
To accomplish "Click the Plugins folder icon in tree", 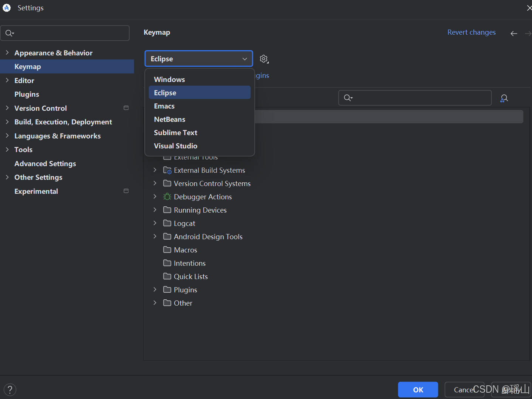I will tap(167, 290).
